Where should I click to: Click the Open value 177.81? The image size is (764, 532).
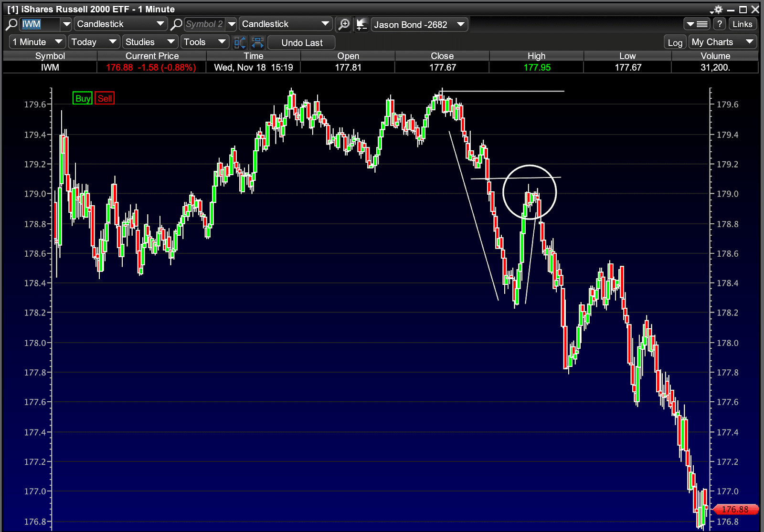click(348, 67)
